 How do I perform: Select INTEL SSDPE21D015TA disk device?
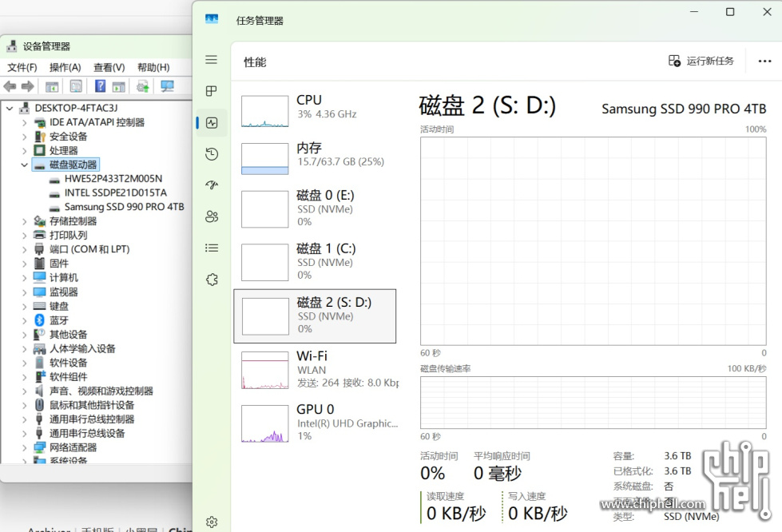click(x=116, y=193)
